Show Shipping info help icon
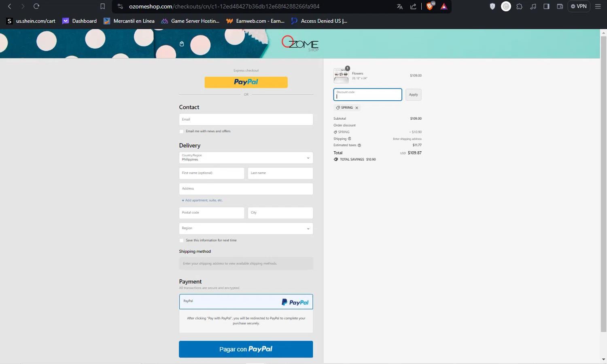Viewport: 607px width, 364px height. [x=350, y=139]
